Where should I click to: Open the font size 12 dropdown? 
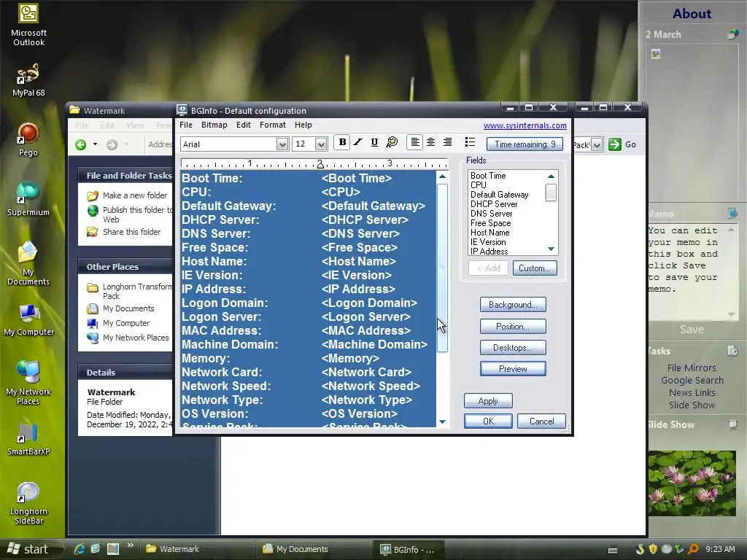[x=321, y=144]
